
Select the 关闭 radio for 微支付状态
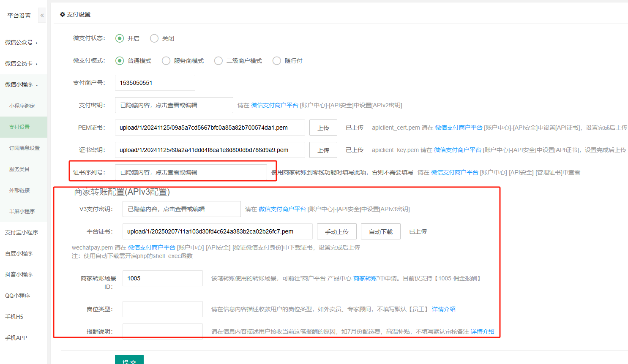[154, 38]
